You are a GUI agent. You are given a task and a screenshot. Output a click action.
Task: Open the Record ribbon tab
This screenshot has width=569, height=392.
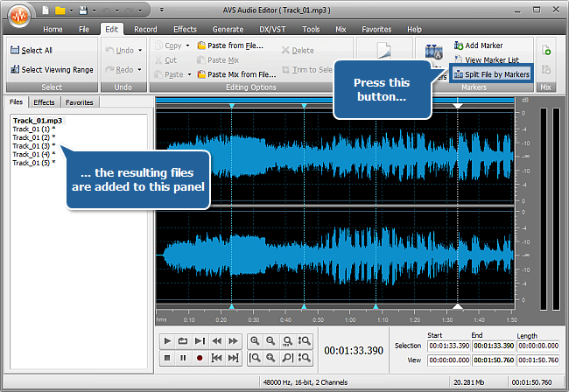[x=145, y=30]
